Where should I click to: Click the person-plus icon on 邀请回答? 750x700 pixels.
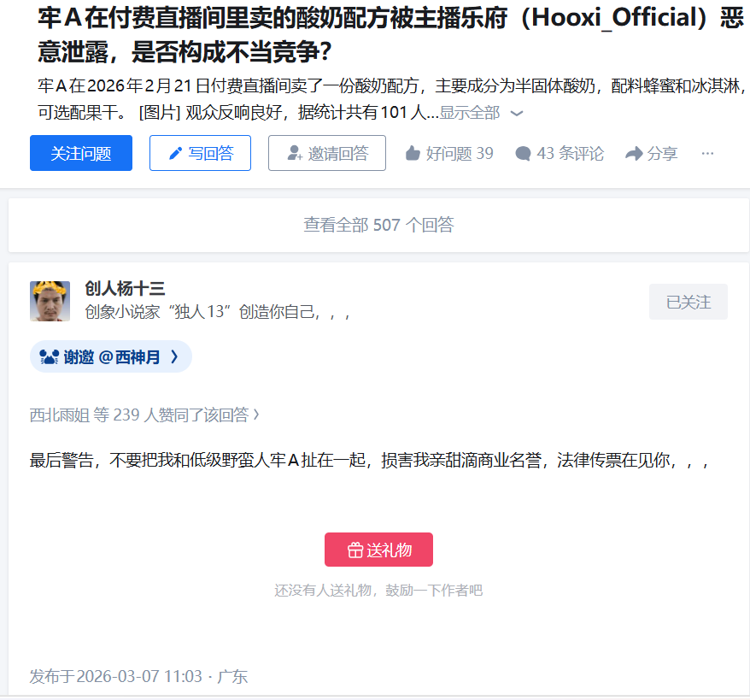(x=295, y=153)
